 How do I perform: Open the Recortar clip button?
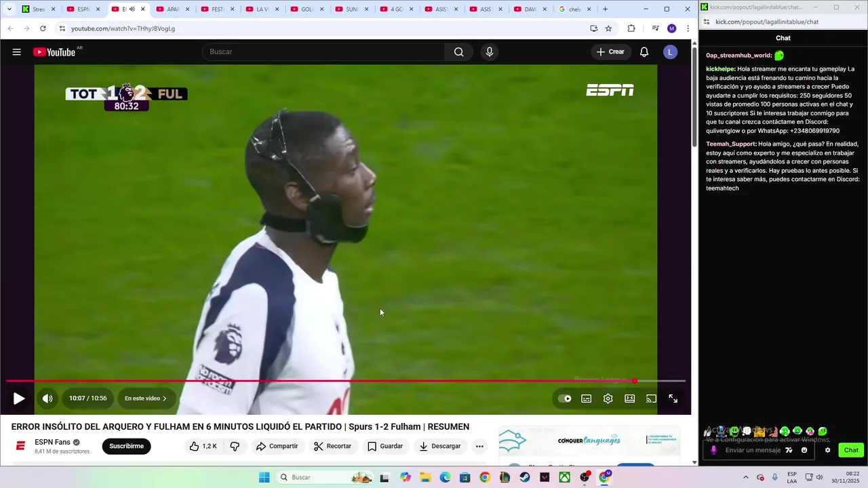(332, 446)
